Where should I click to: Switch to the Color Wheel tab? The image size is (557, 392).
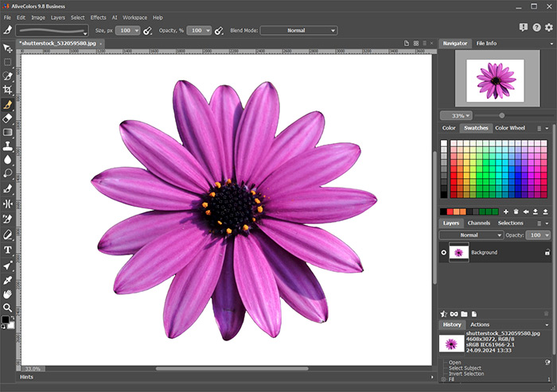coord(510,128)
